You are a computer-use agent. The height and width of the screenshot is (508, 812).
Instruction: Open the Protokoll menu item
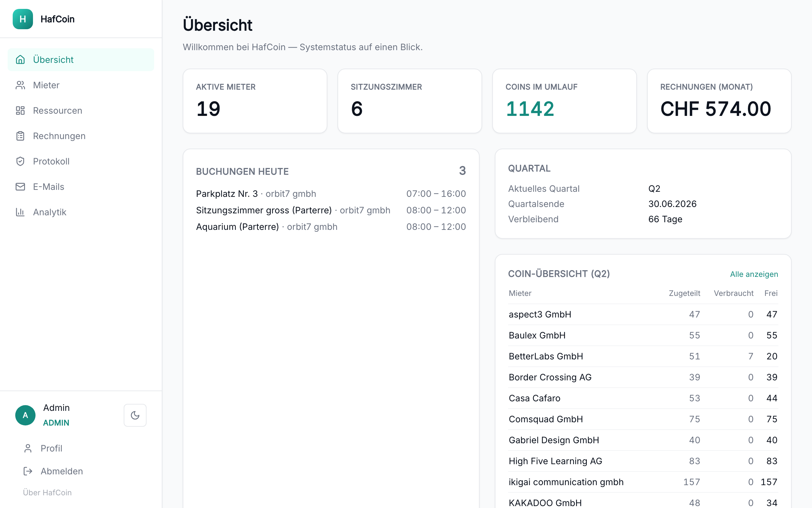81,161
